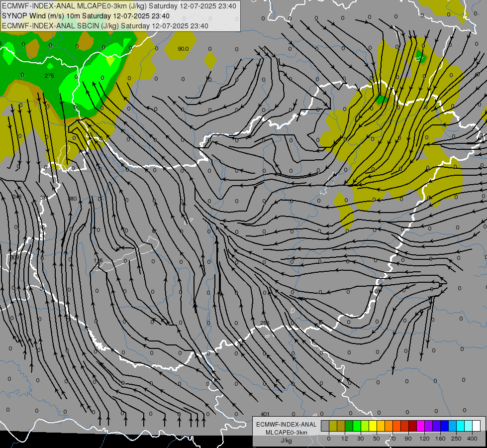
Task: Select the dark gold-brown legend swatch
Action: tap(341, 426)
